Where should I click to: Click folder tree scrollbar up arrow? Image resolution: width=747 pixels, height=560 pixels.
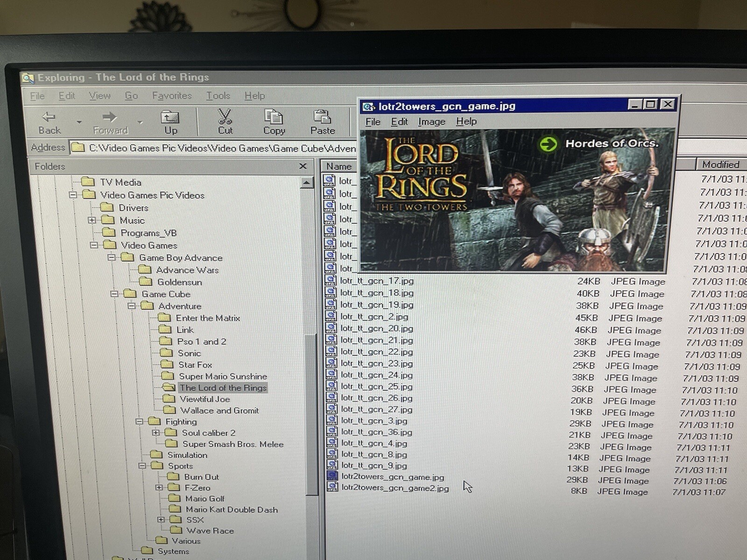[x=307, y=182]
